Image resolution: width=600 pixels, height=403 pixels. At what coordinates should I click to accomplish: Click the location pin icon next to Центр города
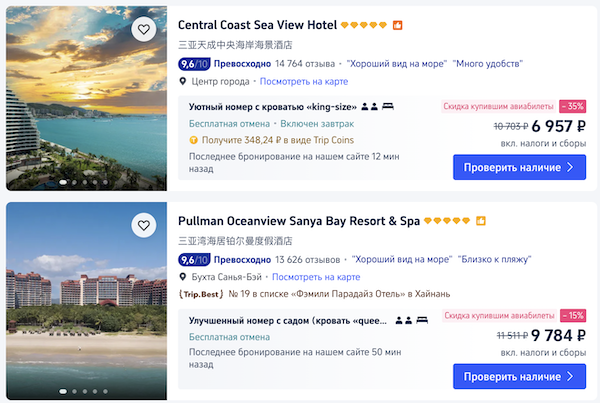pos(183,81)
